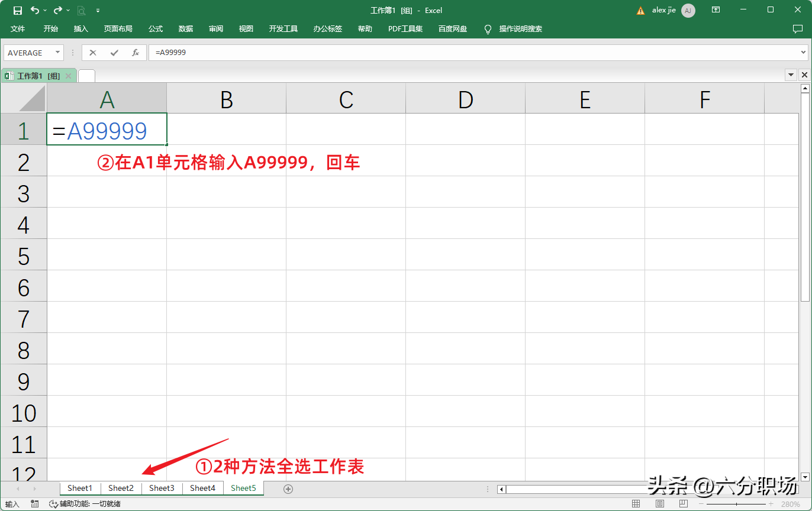Confirm formula entry with the checkmark
Image resolution: width=812 pixels, height=511 pixels.
[x=114, y=53]
